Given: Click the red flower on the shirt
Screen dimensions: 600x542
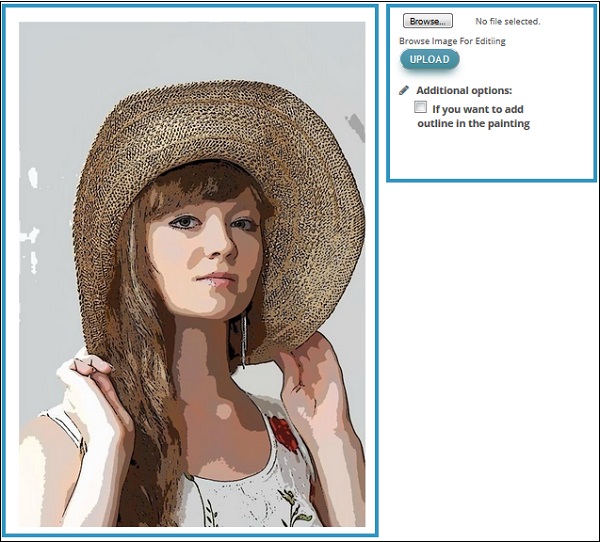Looking at the screenshot, I should [x=285, y=435].
